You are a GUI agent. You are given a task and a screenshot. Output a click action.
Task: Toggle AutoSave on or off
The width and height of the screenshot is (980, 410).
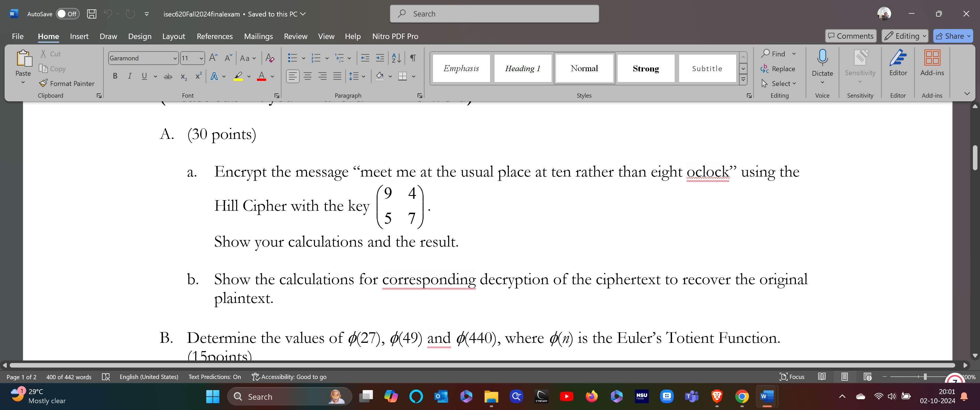(x=68, y=13)
